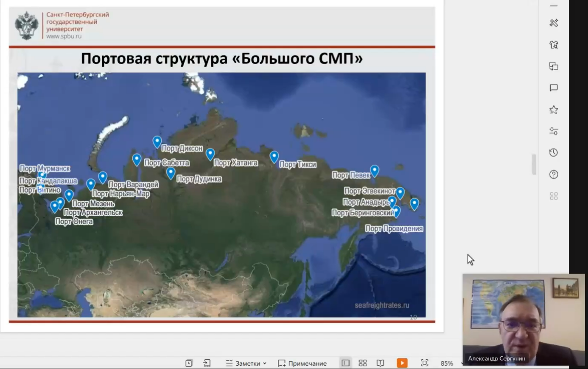Collapse the right sidebar with dash

554,6
